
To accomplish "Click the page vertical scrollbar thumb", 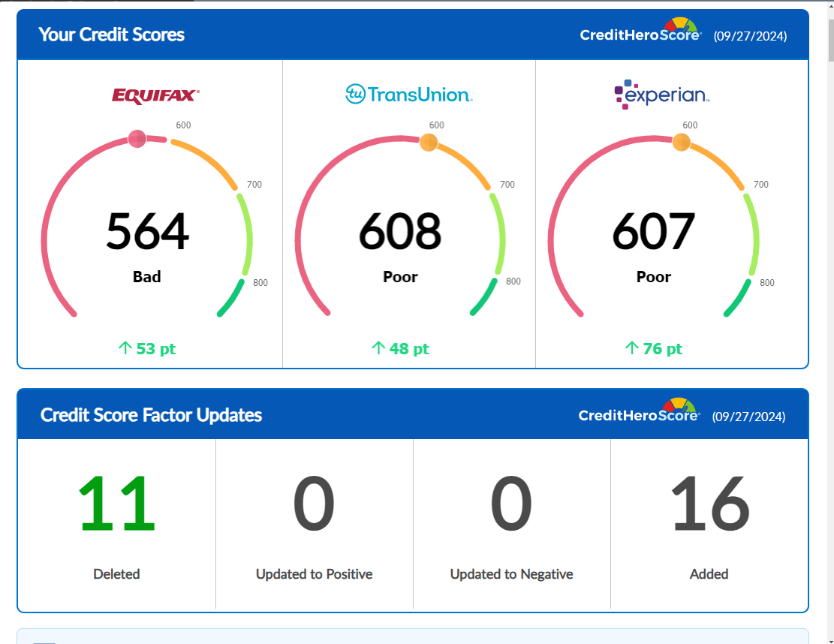I will [x=831, y=41].
